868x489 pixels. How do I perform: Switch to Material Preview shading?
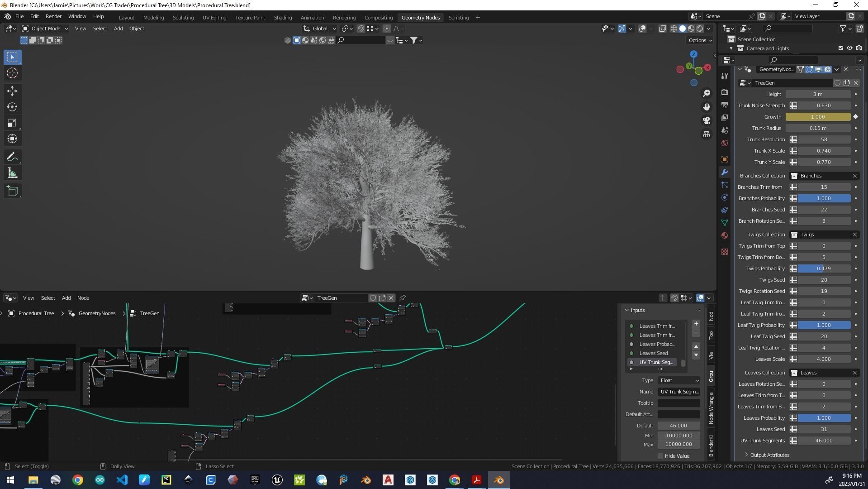click(x=691, y=29)
